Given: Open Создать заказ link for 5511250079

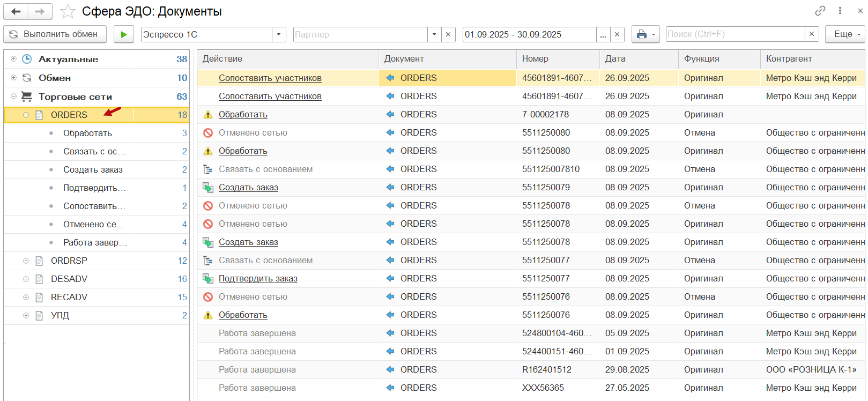Looking at the screenshot, I should [x=248, y=187].
